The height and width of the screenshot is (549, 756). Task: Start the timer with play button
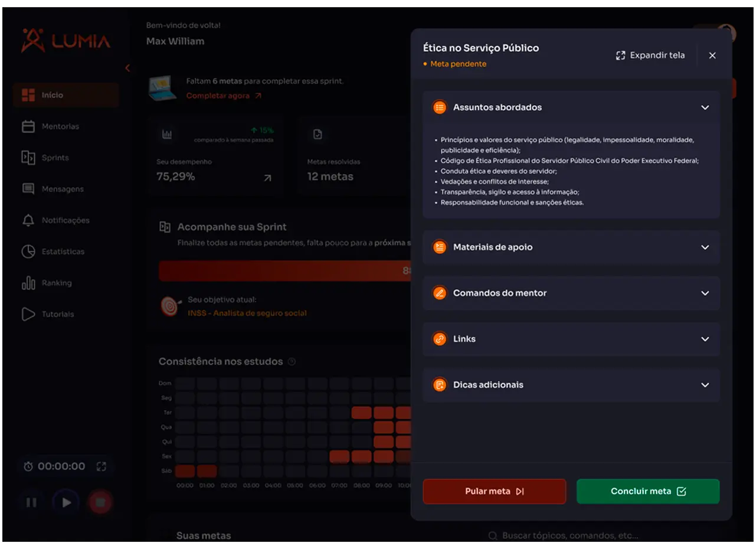66,502
